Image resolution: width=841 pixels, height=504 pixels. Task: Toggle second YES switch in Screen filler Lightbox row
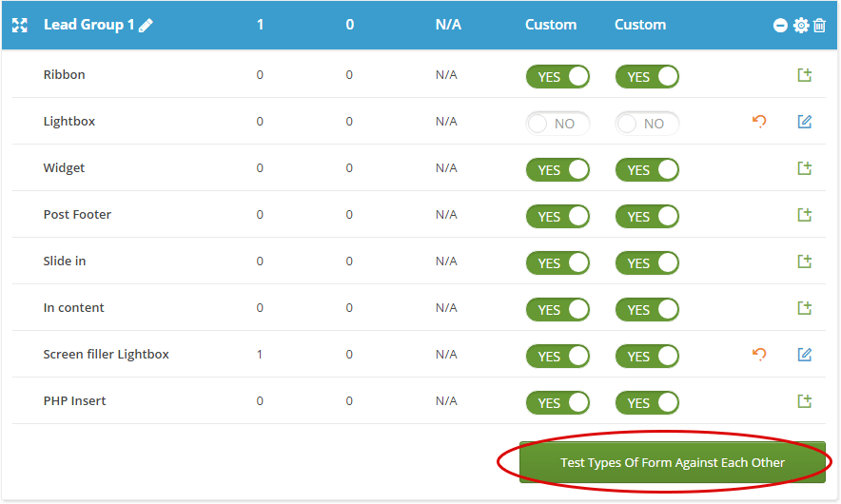pyautogui.click(x=647, y=357)
